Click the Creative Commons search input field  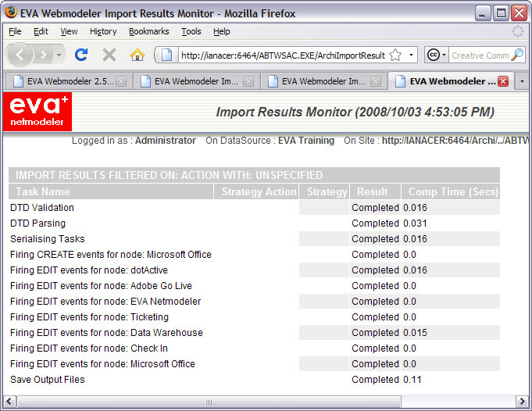pos(479,55)
